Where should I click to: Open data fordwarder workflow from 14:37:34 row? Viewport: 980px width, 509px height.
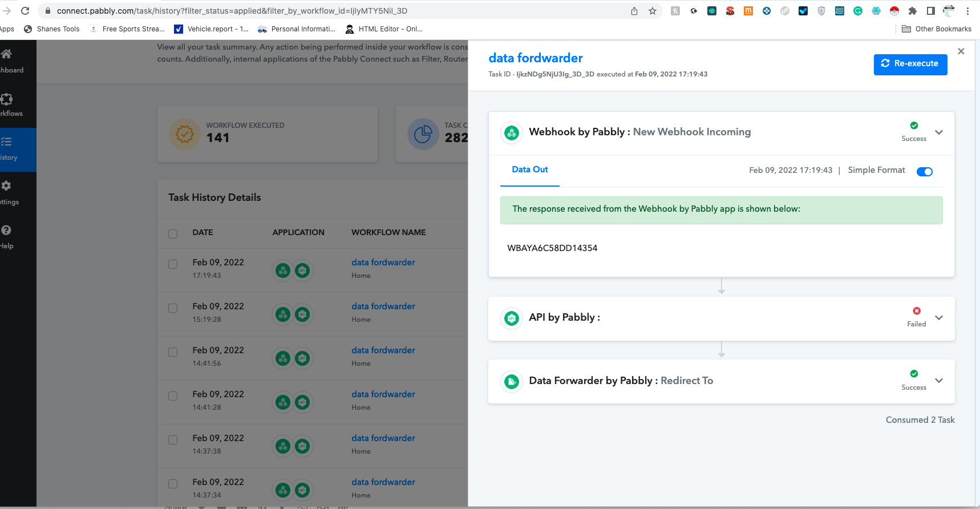(x=383, y=482)
